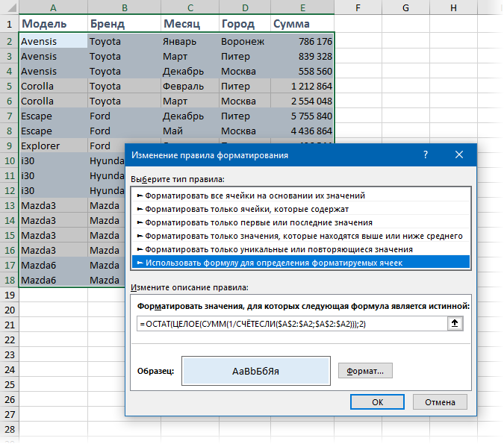Click the 'Toyota' cell in row 4

click(x=125, y=71)
